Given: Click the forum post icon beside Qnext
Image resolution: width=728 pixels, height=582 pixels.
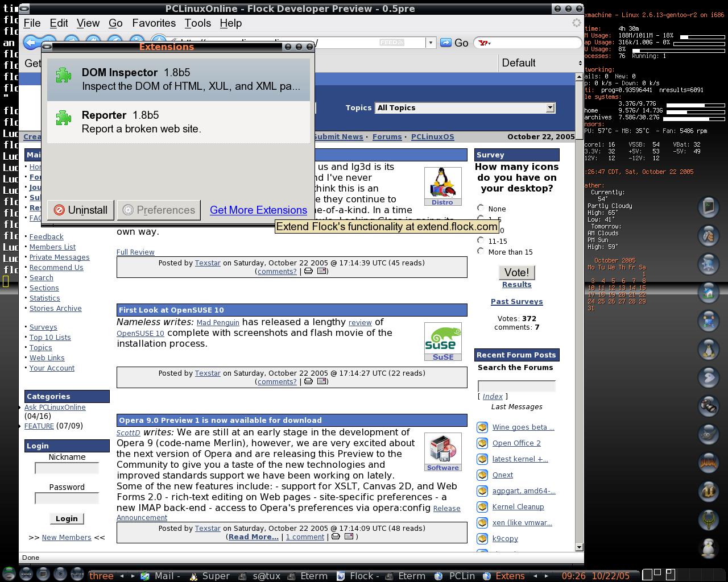Looking at the screenshot, I should coord(482,475).
